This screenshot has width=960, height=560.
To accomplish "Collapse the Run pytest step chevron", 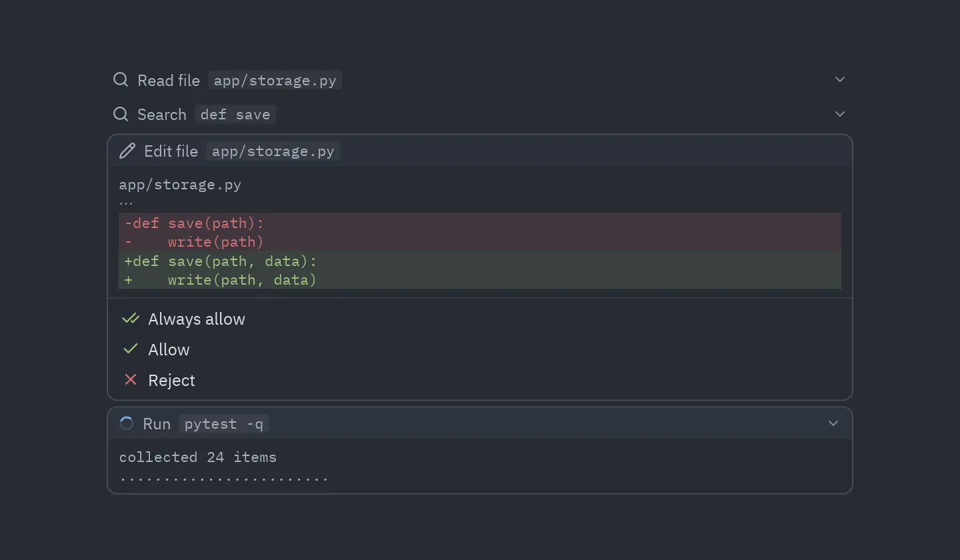I will click(833, 423).
